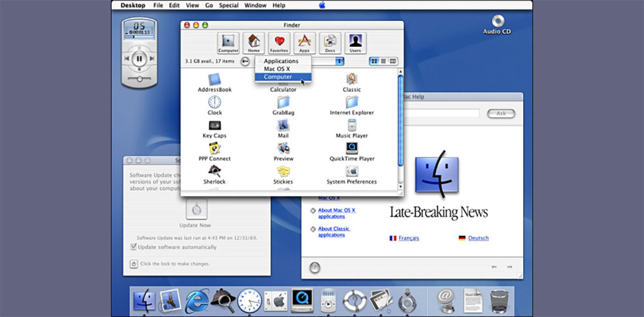Click the Mac Help search field

click(441, 114)
